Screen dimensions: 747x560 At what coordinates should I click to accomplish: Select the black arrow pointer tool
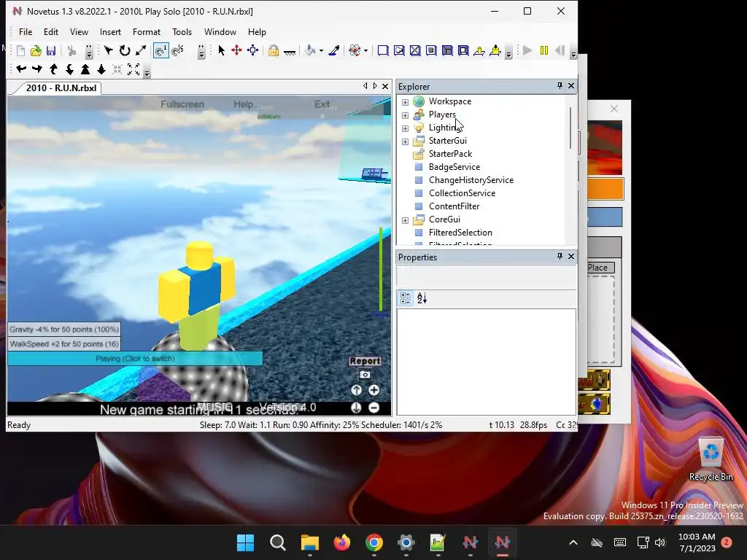tap(221, 50)
